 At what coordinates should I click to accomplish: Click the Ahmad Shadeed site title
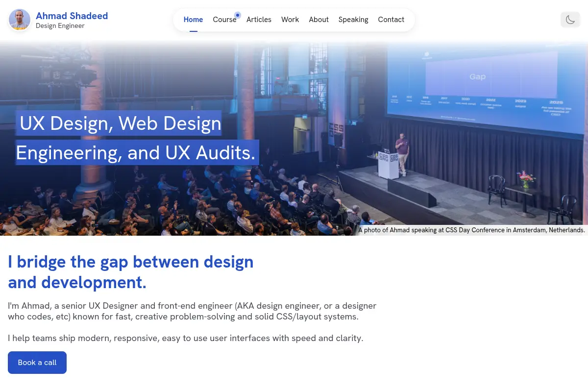(72, 16)
